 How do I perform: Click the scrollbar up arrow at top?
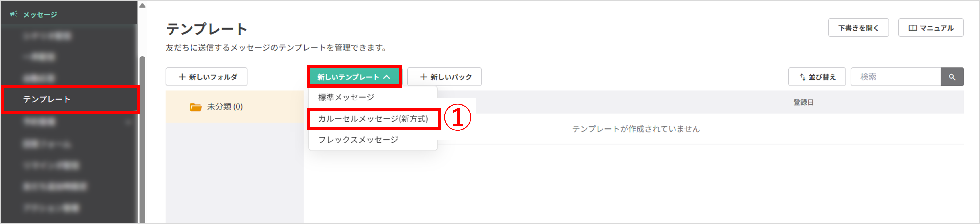pyautogui.click(x=143, y=5)
